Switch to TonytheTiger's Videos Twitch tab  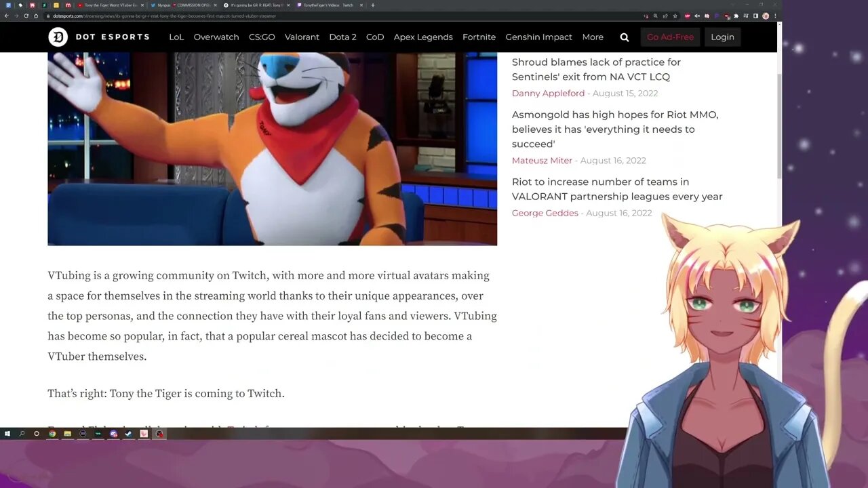(x=330, y=5)
